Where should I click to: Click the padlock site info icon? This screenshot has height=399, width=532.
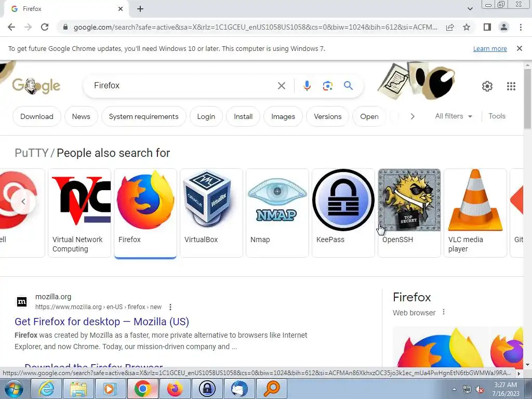pyautogui.click(x=65, y=27)
